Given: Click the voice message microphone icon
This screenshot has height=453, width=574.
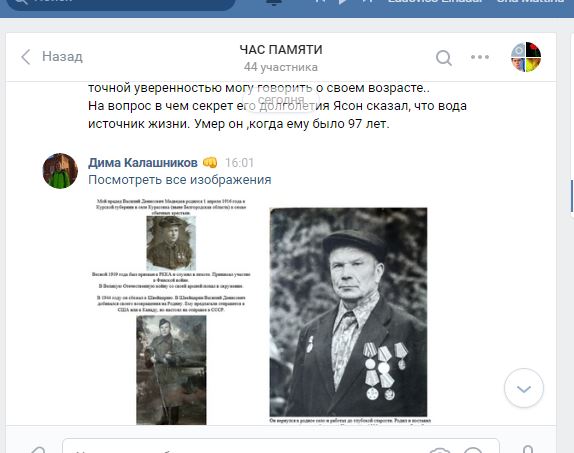Looking at the screenshot, I should click(x=528, y=449).
